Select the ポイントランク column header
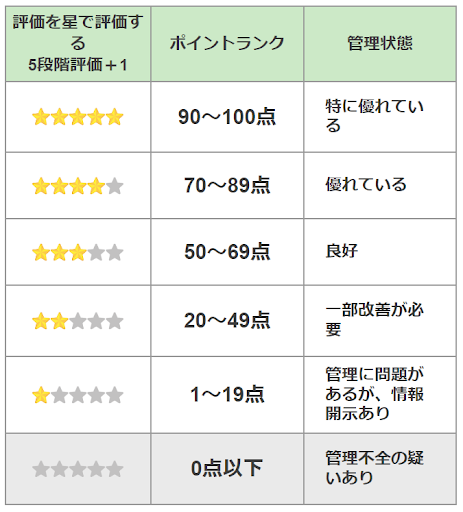 pos(227,44)
